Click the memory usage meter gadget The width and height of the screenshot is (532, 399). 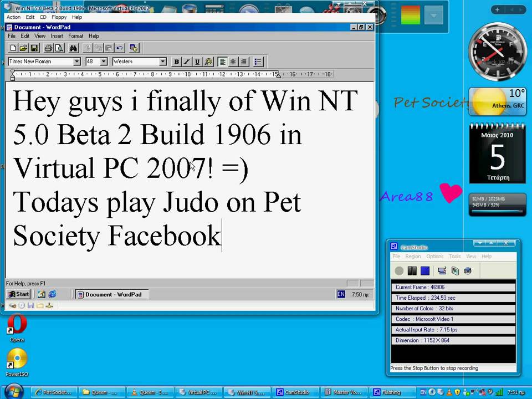point(498,204)
